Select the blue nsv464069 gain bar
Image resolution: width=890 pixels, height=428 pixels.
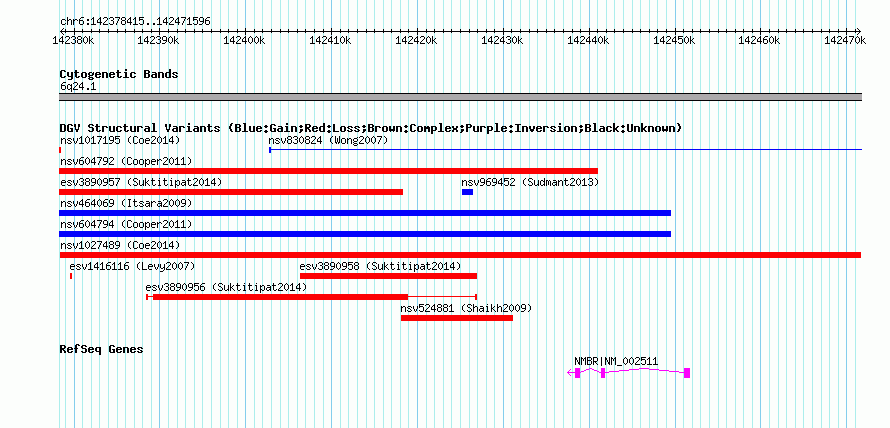pyautogui.click(x=365, y=213)
